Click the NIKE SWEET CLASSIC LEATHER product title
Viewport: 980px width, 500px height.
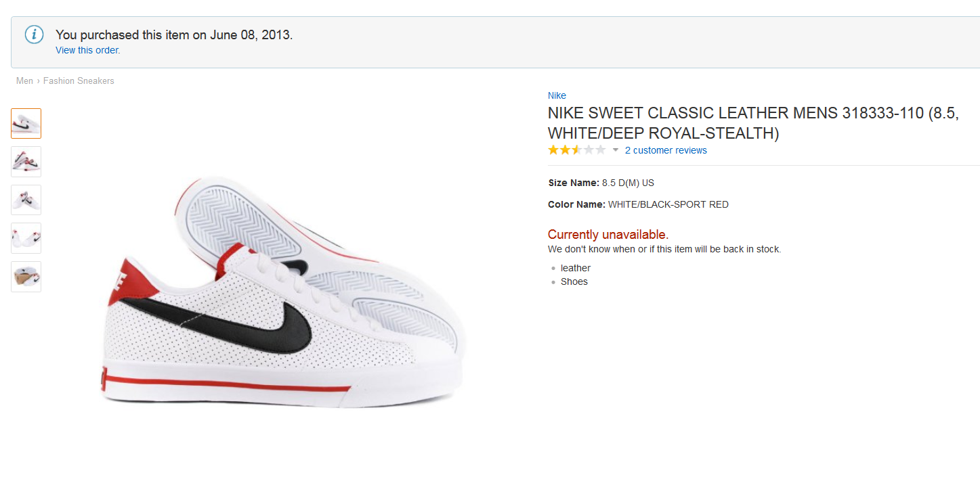752,123
